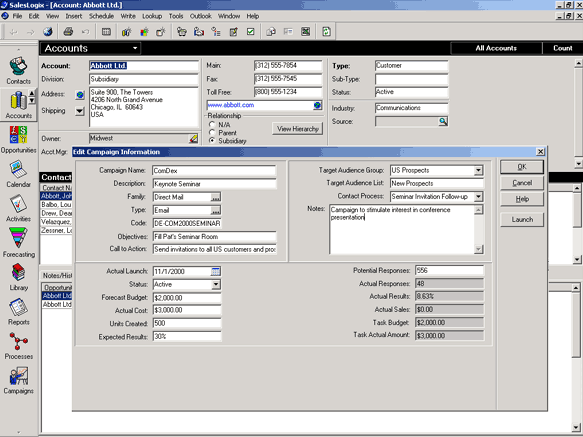Click in the Units Created field
Viewport: 583px width, 437px height.
(187, 324)
